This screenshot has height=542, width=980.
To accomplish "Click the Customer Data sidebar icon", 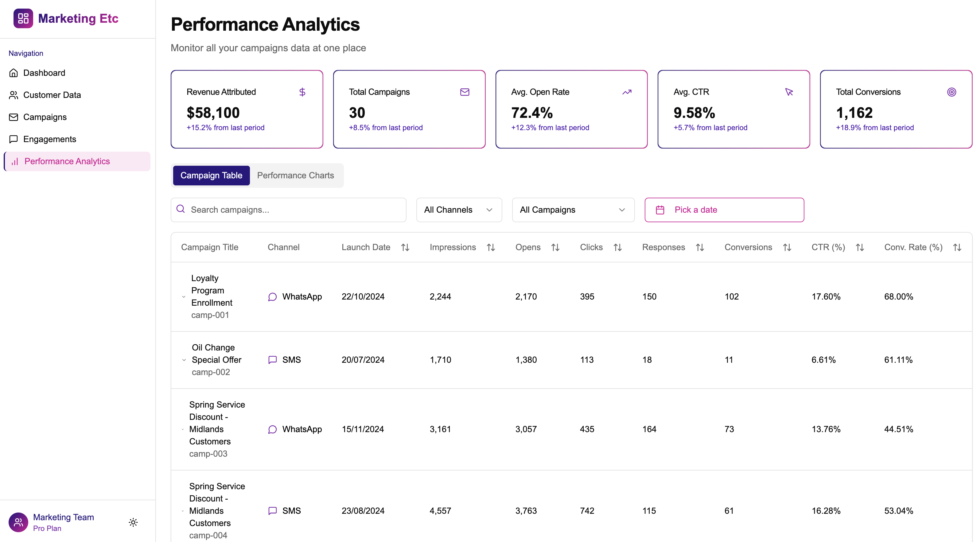I will point(14,95).
